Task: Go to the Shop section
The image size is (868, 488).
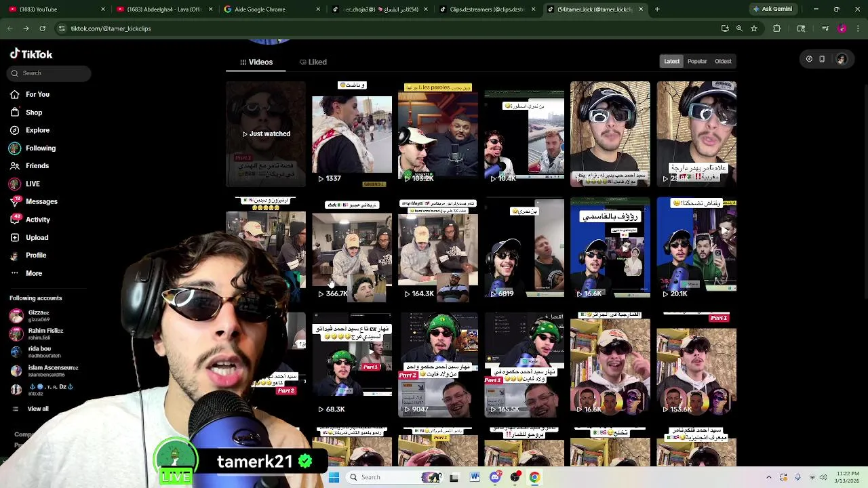Action: point(26,113)
